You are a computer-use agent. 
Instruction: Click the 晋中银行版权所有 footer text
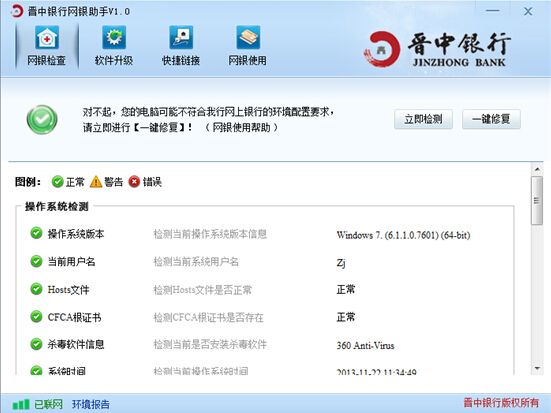pyautogui.click(x=501, y=402)
